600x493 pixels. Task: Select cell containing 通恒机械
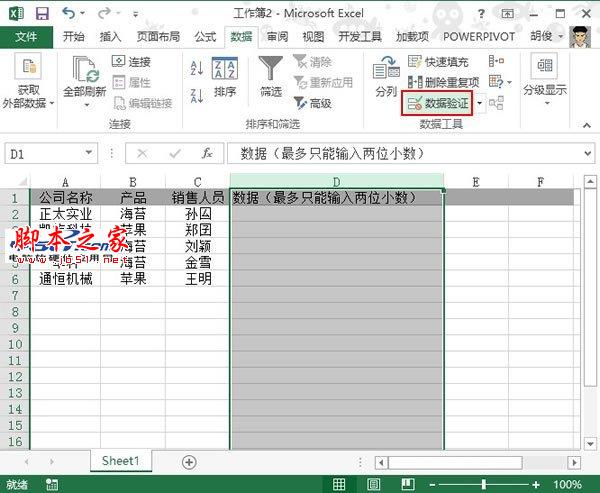tap(65, 279)
